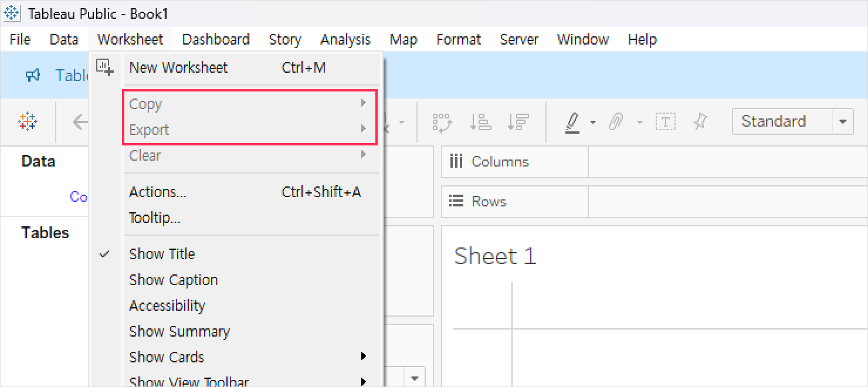Toggle Show Caption in Worksheet menu
Screen dimensions: 868x387
click(174, 280)
